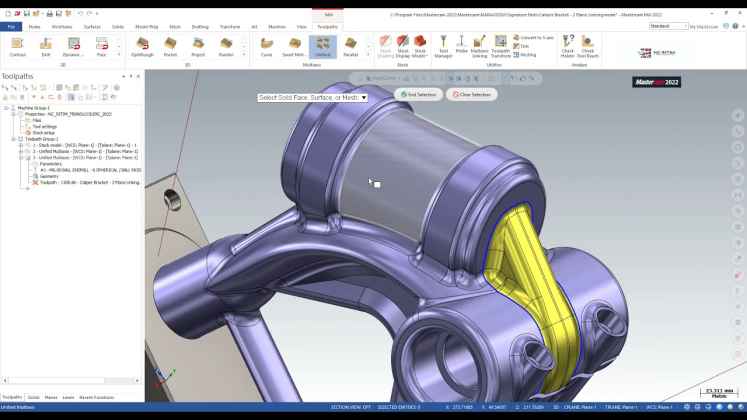The width and height of the screenshot is (747, 420).
Task: Open the Select Solid Face dropdown
Action: pyautogui.click(x=364, y=97)
